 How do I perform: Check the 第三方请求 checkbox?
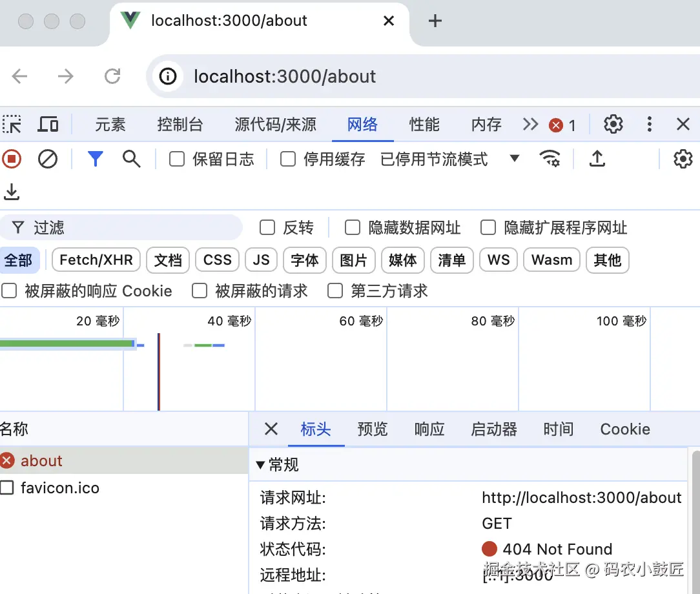pyautogui.click(x=335, y=291)
